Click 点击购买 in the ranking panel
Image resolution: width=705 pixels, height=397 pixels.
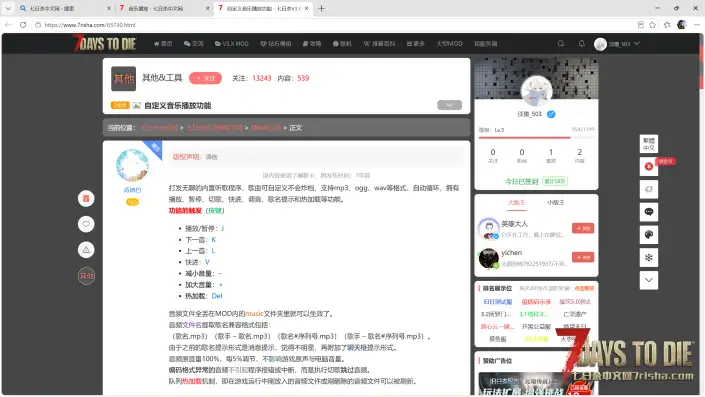[584, 288]
